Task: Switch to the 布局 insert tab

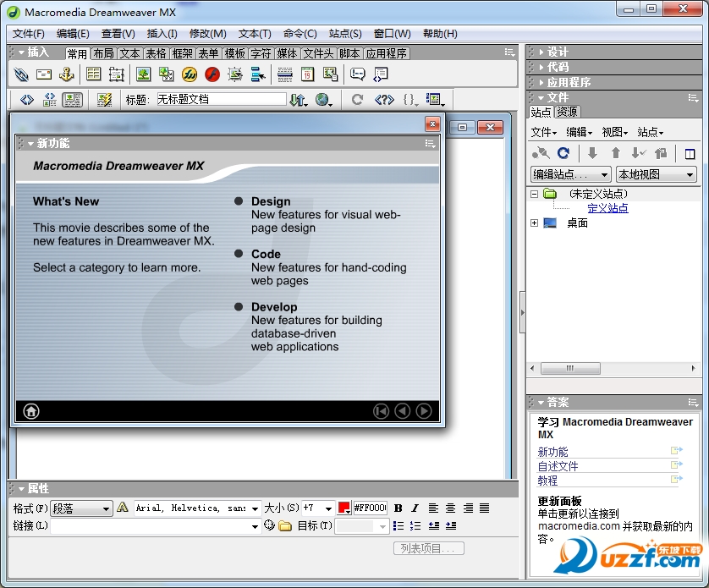Action: coord(103,53)
